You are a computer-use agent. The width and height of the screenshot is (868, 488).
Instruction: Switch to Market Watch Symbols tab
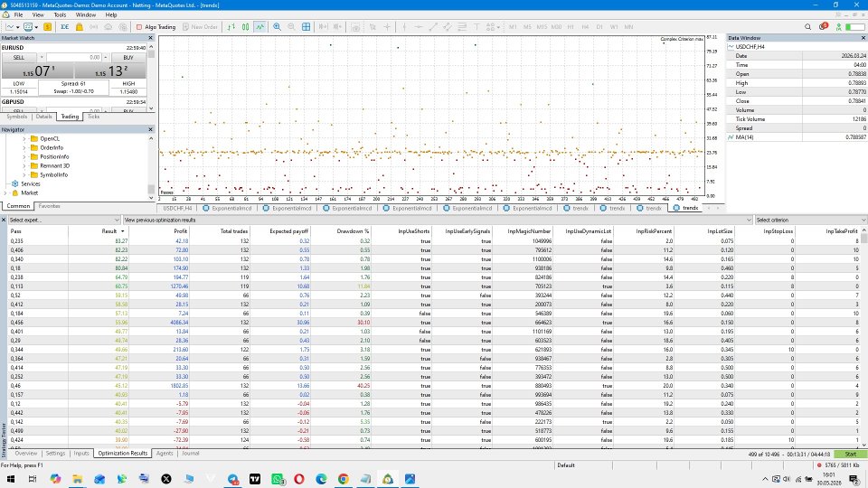coord(16,117)
